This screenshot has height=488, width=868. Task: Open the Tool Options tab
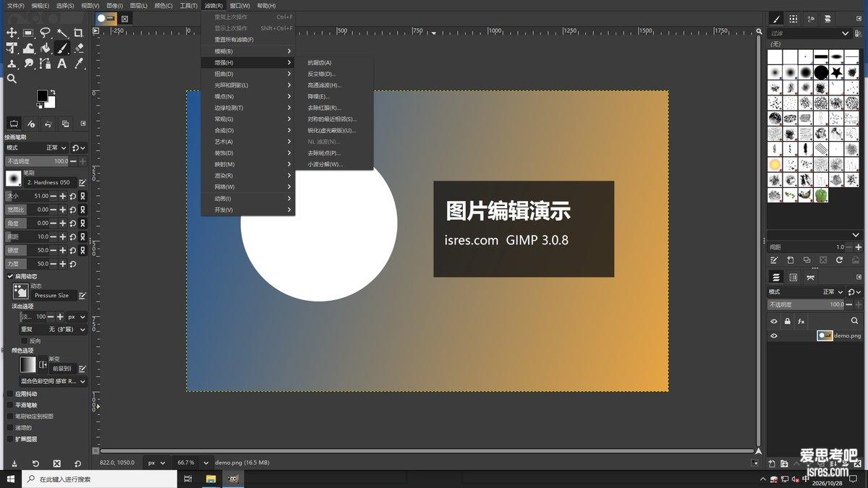(14, 124)
